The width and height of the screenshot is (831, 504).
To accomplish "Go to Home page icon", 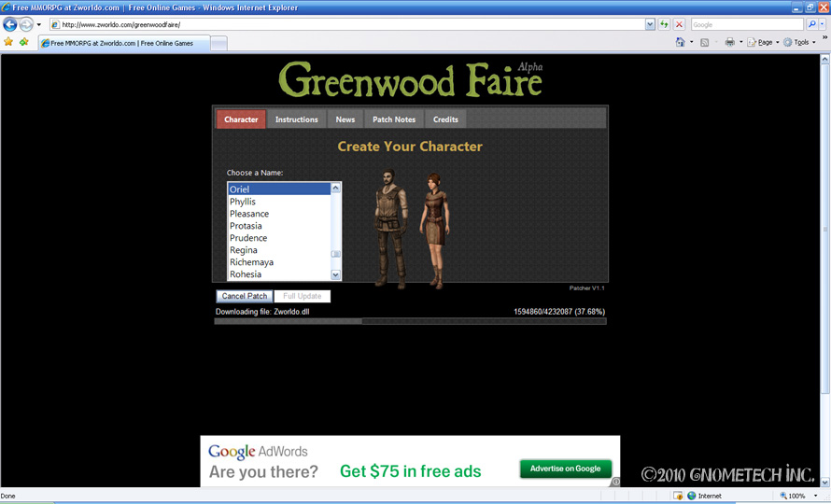I will pyautogui.click(x=681, y=42).
